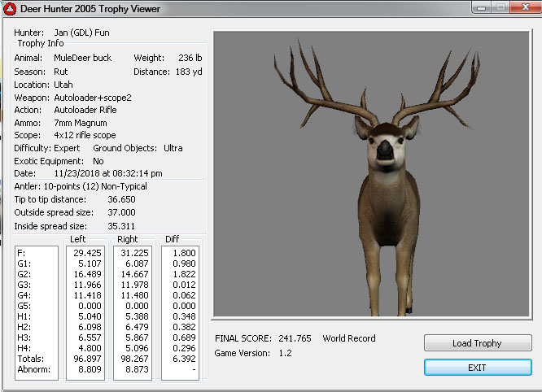542x392 pixels.
Task: Click right G3 value '11.978'
Action: (134, 285)
